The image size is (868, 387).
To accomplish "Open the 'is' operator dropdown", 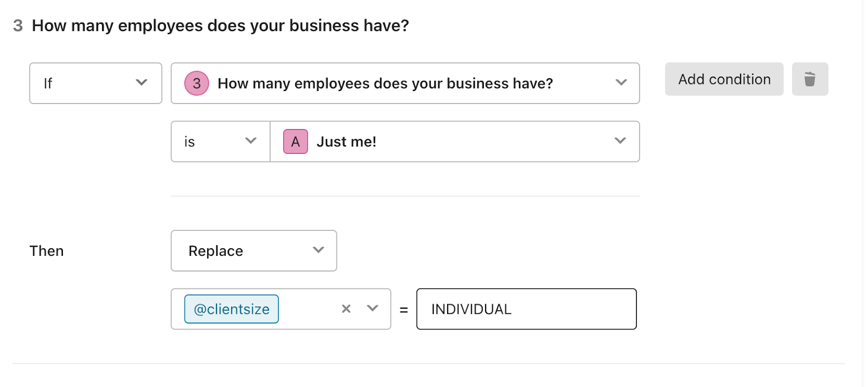I will [x=220, y=141].
